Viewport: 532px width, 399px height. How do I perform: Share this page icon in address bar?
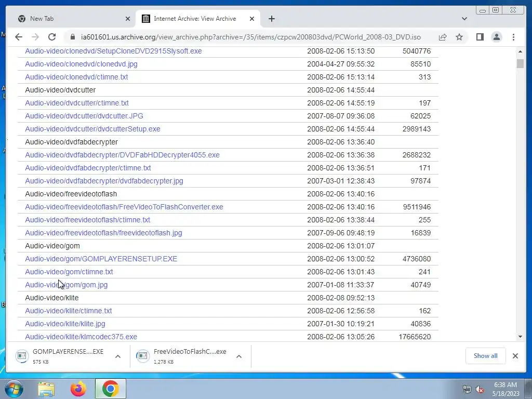443,37
